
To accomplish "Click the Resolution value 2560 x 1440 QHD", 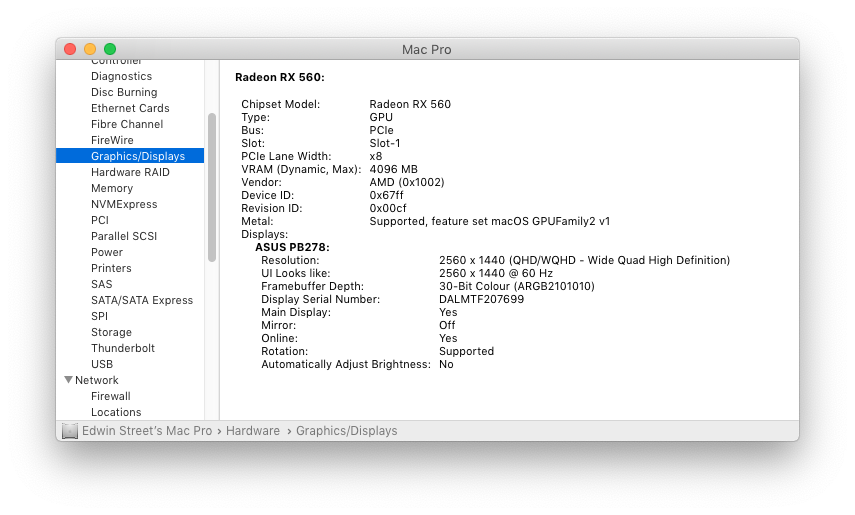I will point(585,260).
